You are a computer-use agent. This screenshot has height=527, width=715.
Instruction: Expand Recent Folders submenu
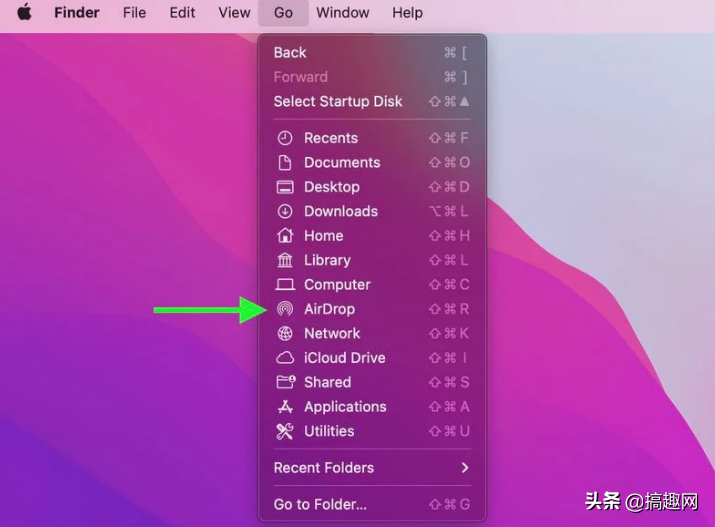click(372, 468)
